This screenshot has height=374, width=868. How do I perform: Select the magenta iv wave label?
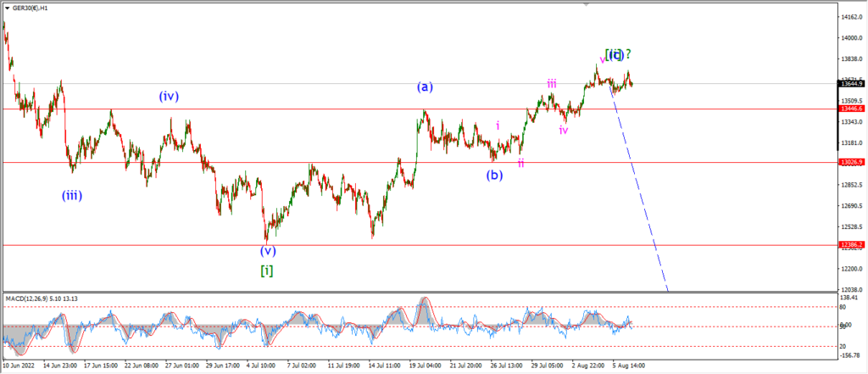click(564, 131)
